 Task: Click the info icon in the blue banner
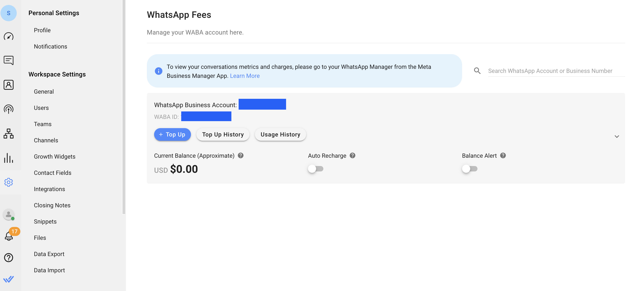click(x=158, y=71)
